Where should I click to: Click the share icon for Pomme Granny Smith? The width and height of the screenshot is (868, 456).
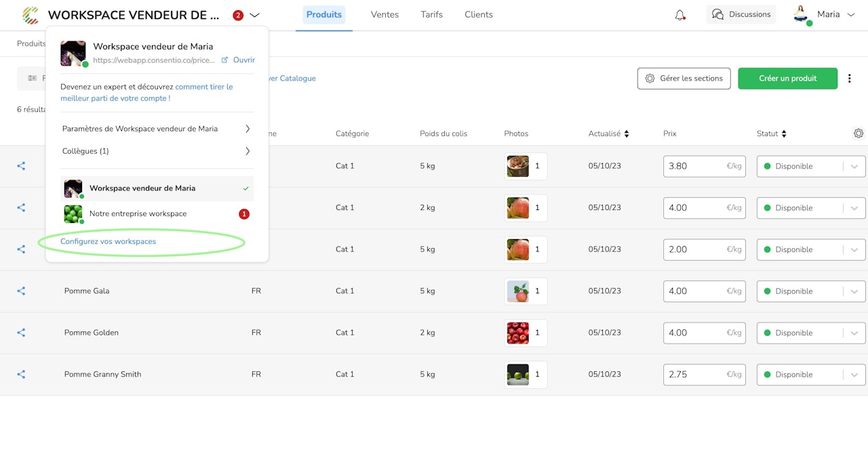point(21,374)
